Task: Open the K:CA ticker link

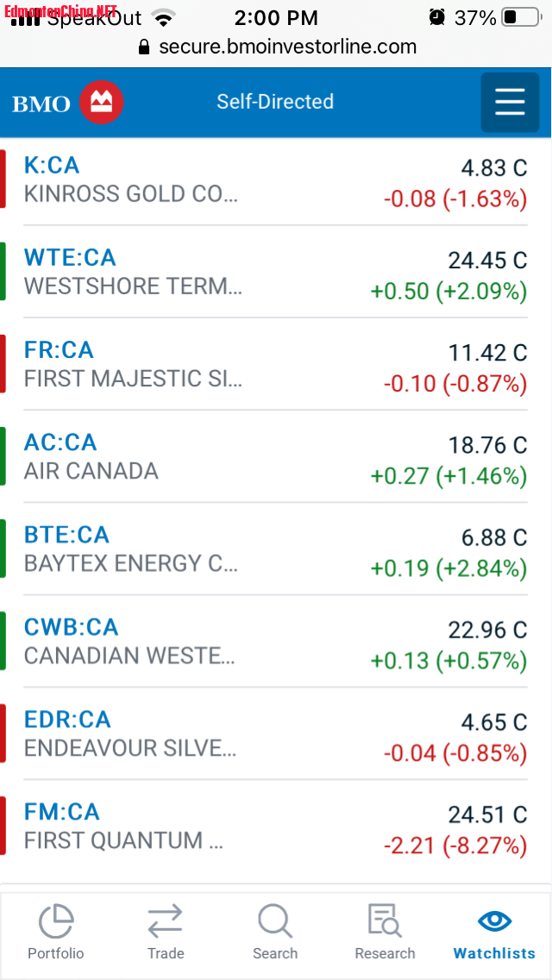Action: point(52,165)
